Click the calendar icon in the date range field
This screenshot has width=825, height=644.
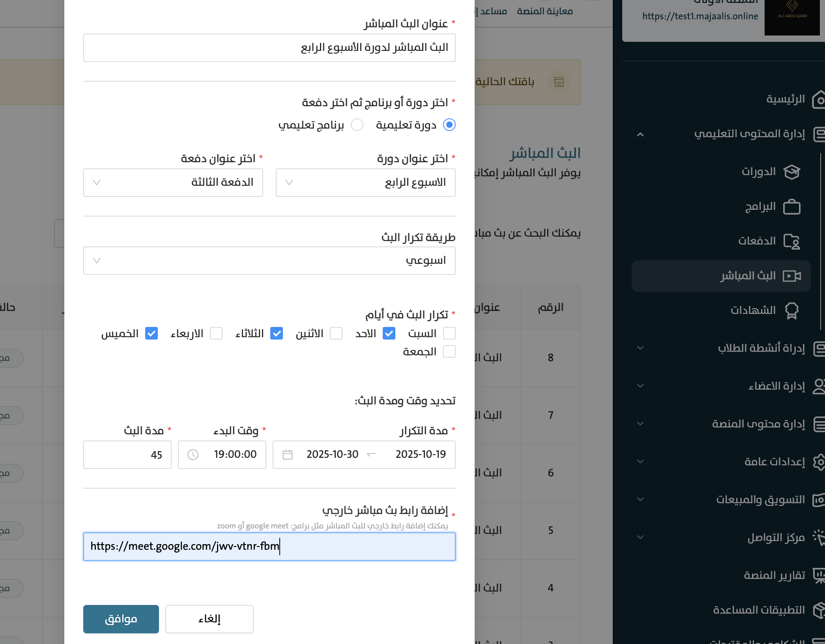click(x=288, y=455)
